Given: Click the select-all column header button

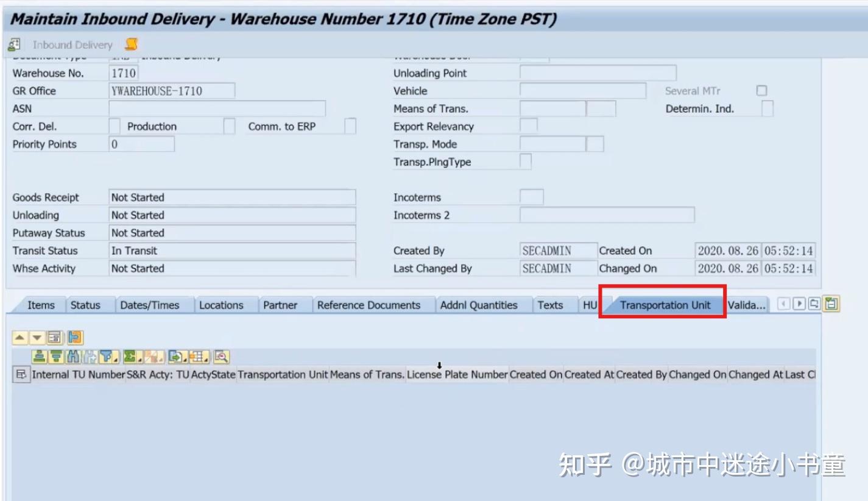Looking at the screenshot, I should (21, 374).
